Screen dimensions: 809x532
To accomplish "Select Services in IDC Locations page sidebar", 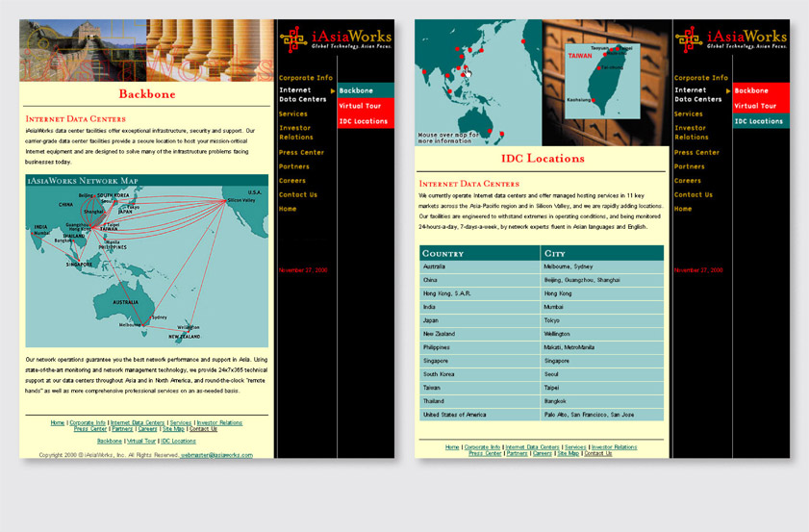I will coord(688,114).
